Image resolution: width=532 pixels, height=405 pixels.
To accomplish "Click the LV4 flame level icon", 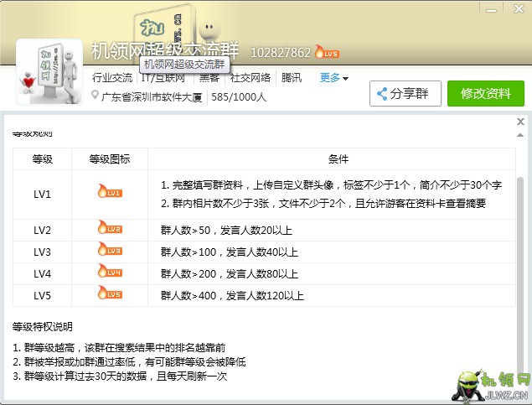I will coord(110,271).
